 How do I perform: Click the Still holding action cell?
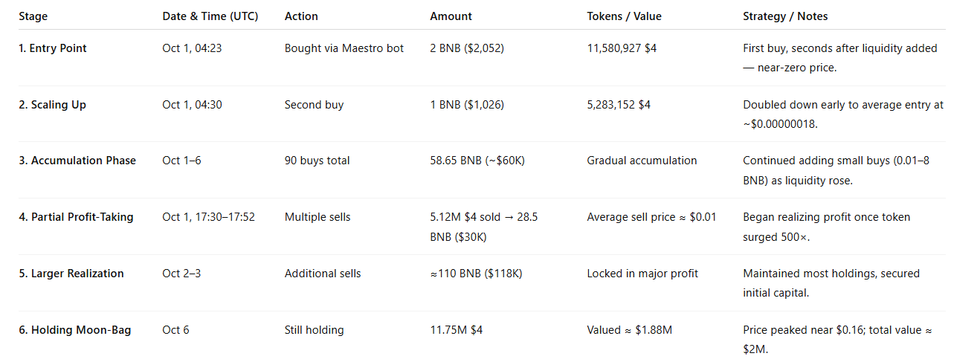click(x=314, y=330)
